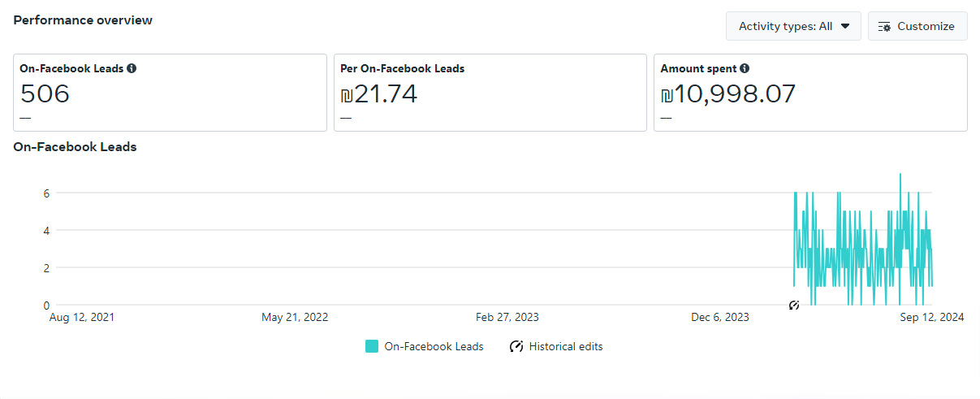Toggle On-Facebook Leads legend label

(x=434, y=346)
